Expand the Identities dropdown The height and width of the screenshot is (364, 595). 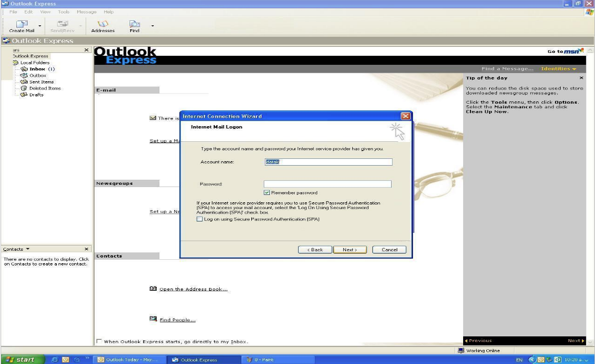pos(558,69)
